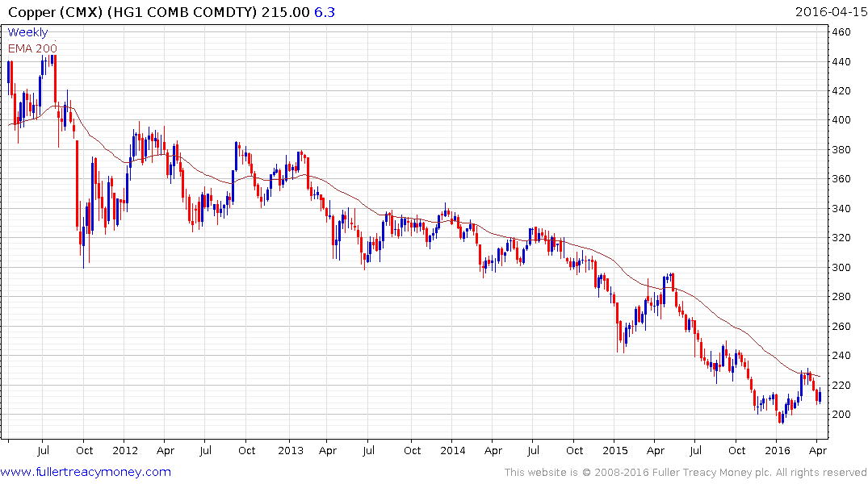Click the 320 price axis label
Screen dimensions: 868x484
pyautogui.click(x=841, y=238)
